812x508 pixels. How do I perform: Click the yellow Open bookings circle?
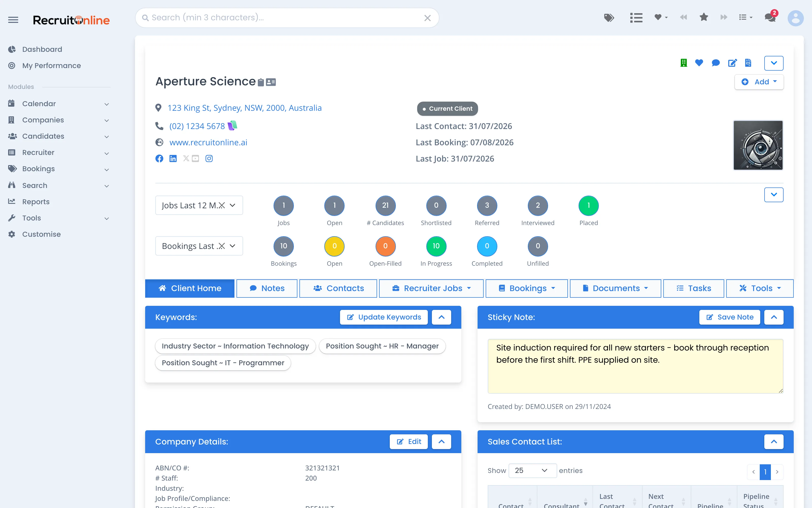[x=334, y=246]
